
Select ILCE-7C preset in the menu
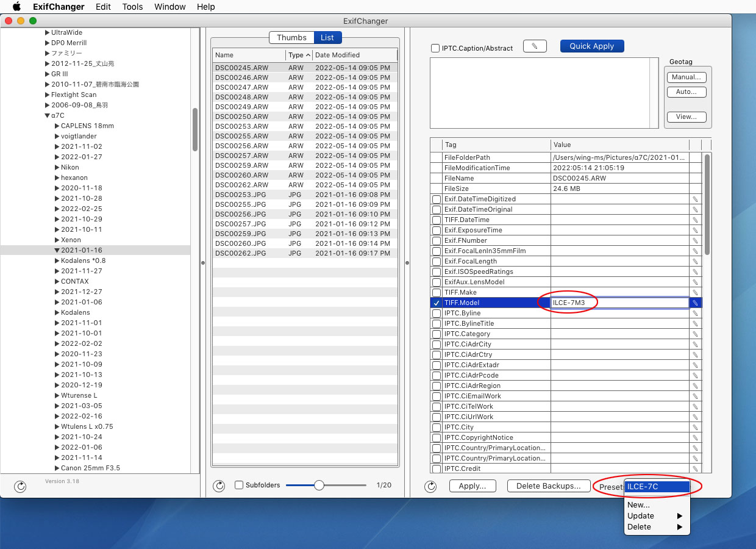(657, 486)
